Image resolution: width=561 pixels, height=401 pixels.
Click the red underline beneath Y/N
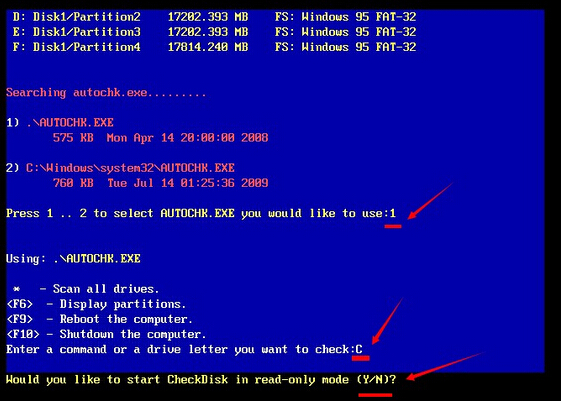(375, 395)
